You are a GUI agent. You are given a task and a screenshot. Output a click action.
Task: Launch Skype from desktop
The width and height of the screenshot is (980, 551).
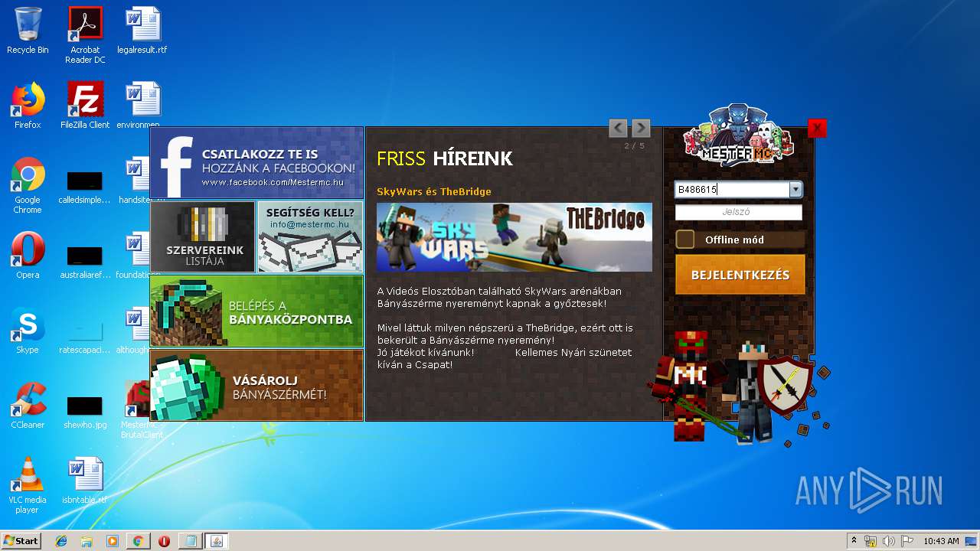coord(28,331)
